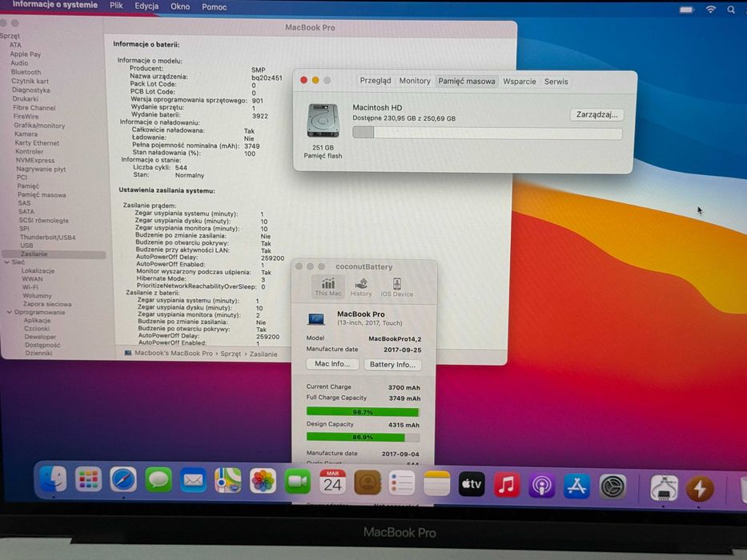Open Apple TV app in Dock
This screenshot has width=747, height=560.
tap(471, 484)
